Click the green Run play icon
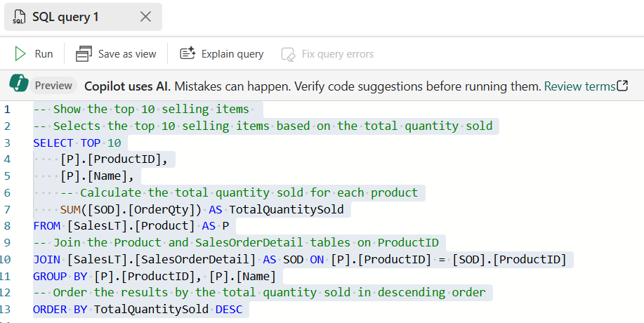This screenshot has height=323, width=644. click(20, 53)
